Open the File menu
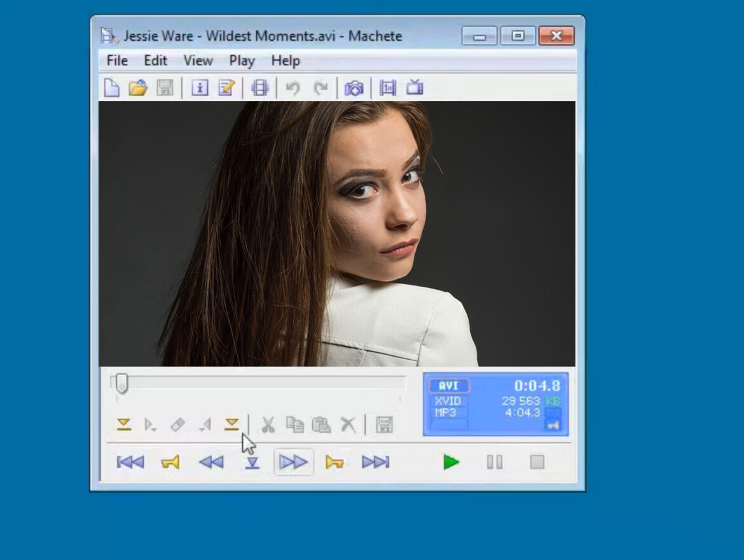This screenshot has height=560, width=744. point(117,60)
